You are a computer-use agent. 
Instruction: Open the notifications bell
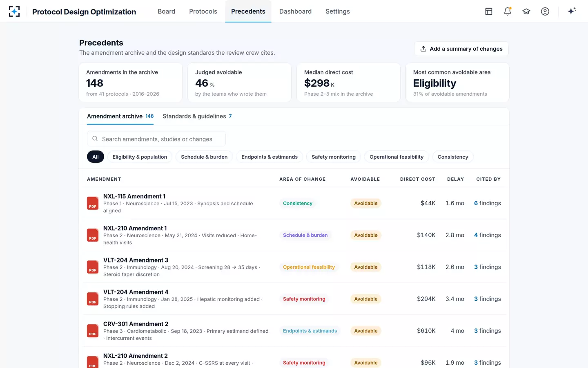click(x=508, y=11)
